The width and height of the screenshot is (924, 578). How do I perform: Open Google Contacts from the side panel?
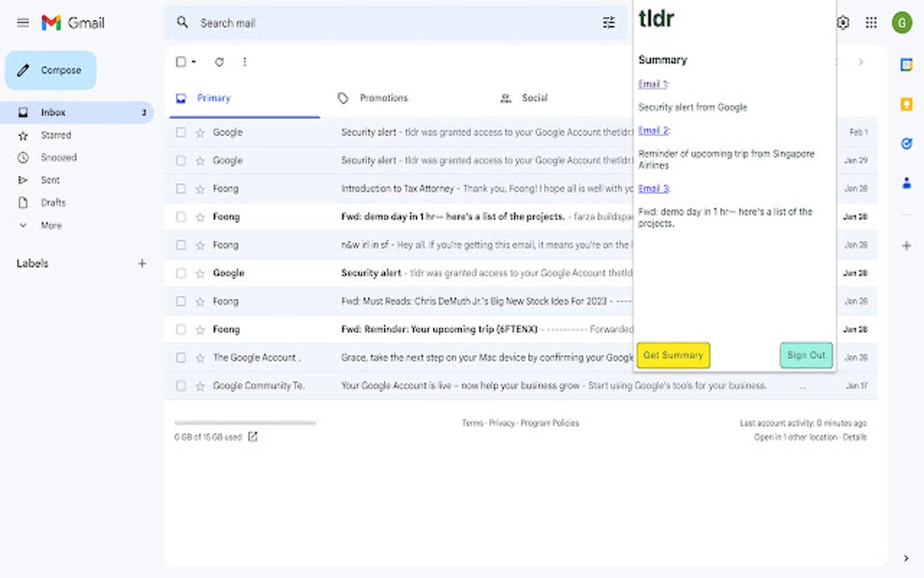point(906,183)
